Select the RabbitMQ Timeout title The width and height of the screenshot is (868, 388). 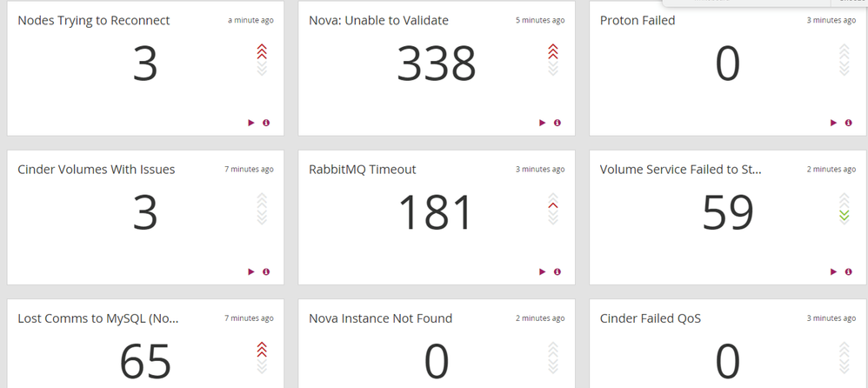click(363, 170)
